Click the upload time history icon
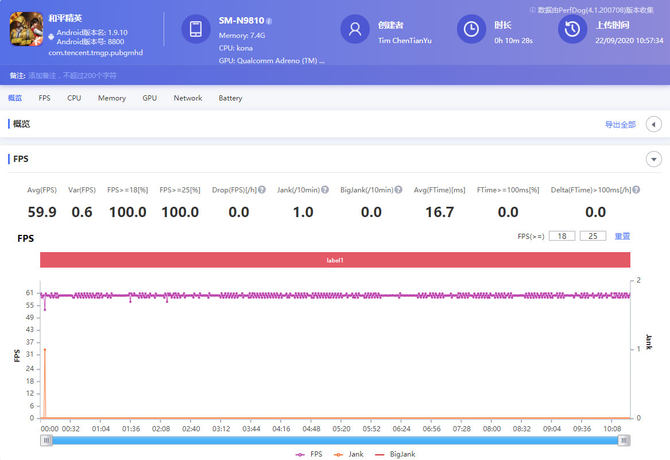This screenshot has width=670, height=460. click(570, 30)
